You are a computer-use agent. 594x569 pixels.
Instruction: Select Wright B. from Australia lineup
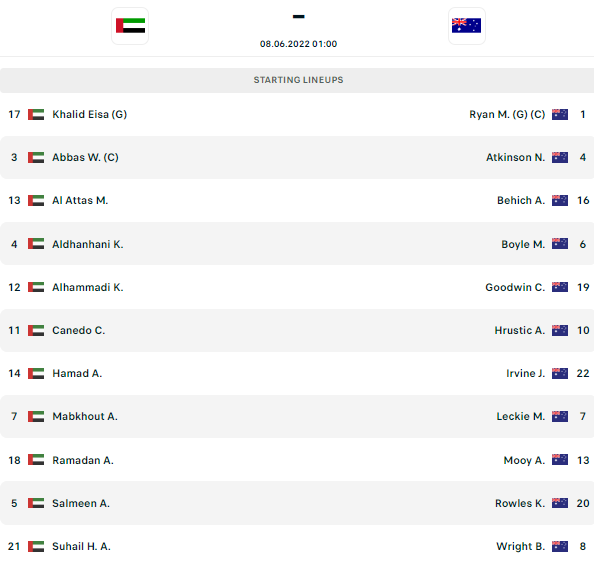point(521,546)
